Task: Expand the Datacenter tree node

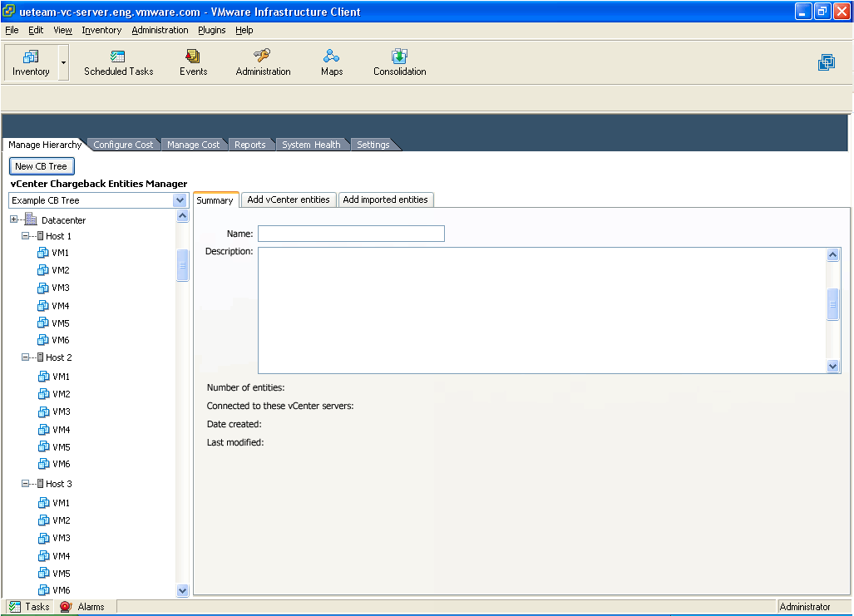Action: (x=14, y=220)
